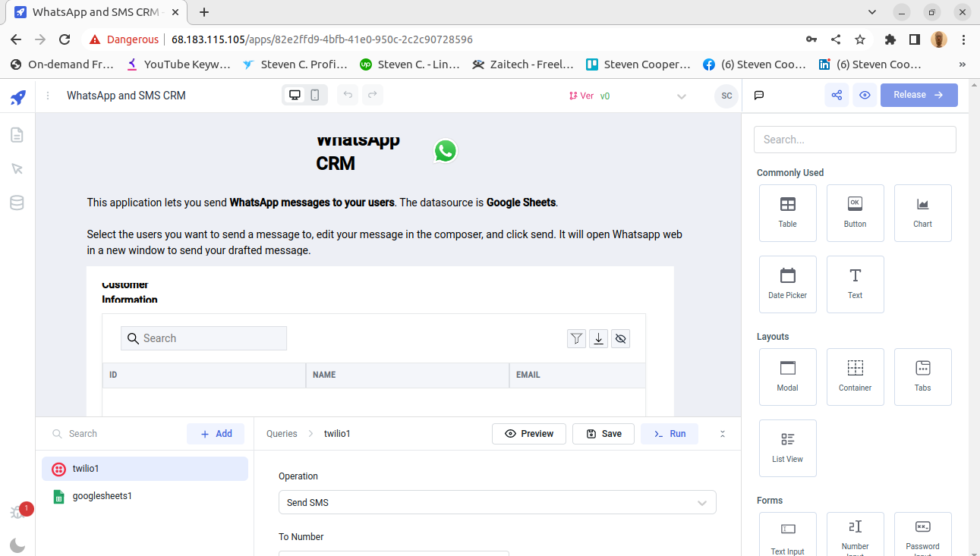This screenshot has width=980, height=556.
Task: Click the Queries breadcrumb
Action: coord(282,434)
